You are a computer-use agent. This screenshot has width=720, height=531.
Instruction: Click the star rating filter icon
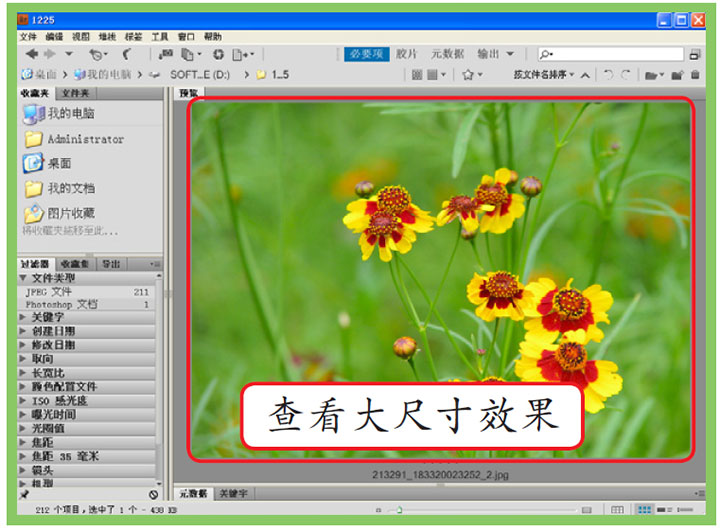pyautogui.click(x=471, y=75)
